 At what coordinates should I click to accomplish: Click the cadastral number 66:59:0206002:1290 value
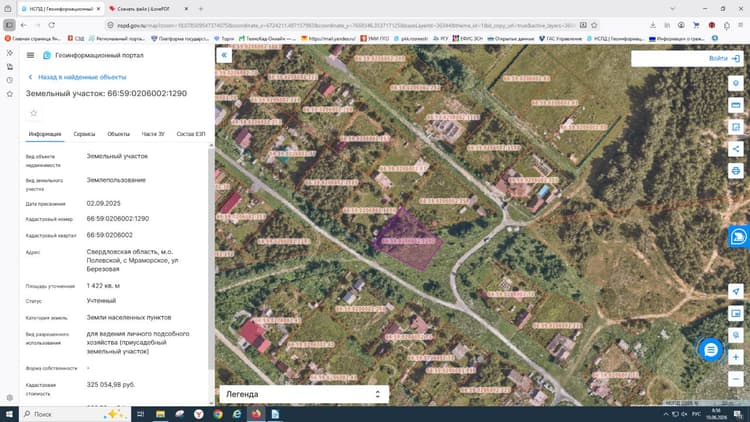point(118,219)
